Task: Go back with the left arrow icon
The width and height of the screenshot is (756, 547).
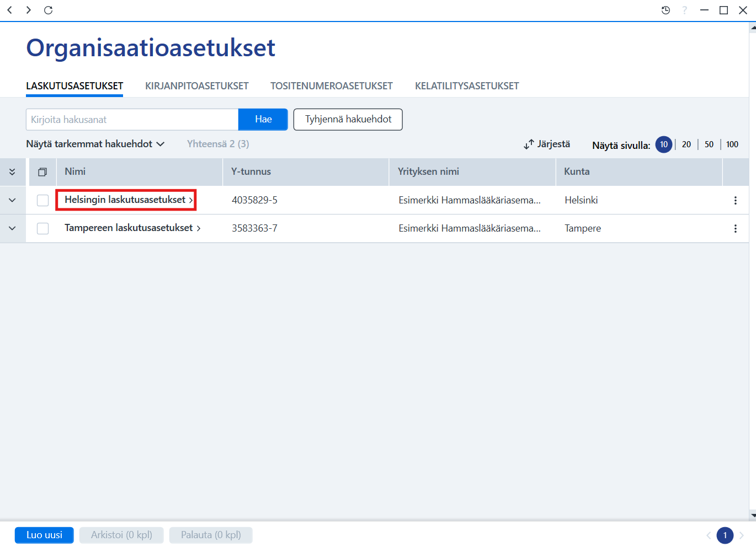Action: coord(10,10)
